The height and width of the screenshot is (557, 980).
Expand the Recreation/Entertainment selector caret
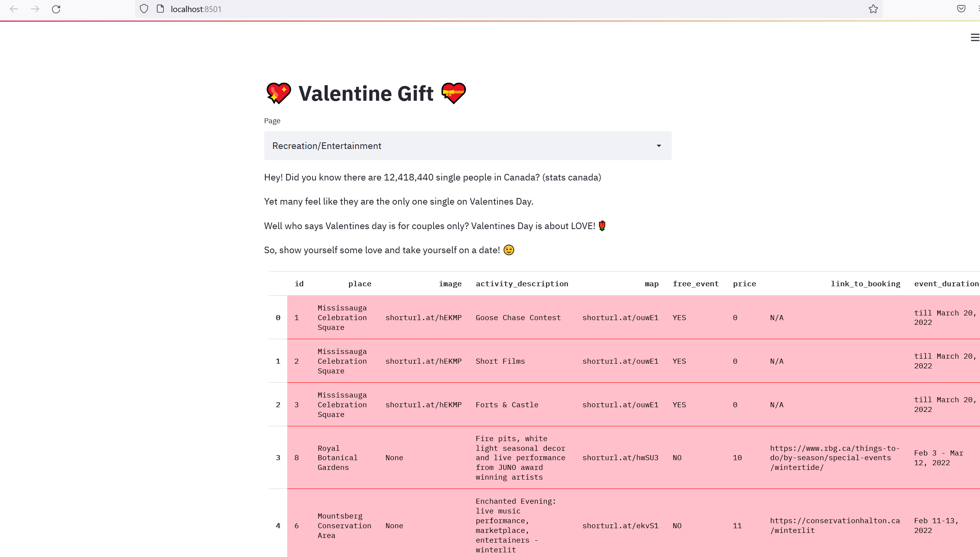click(658, 145)
